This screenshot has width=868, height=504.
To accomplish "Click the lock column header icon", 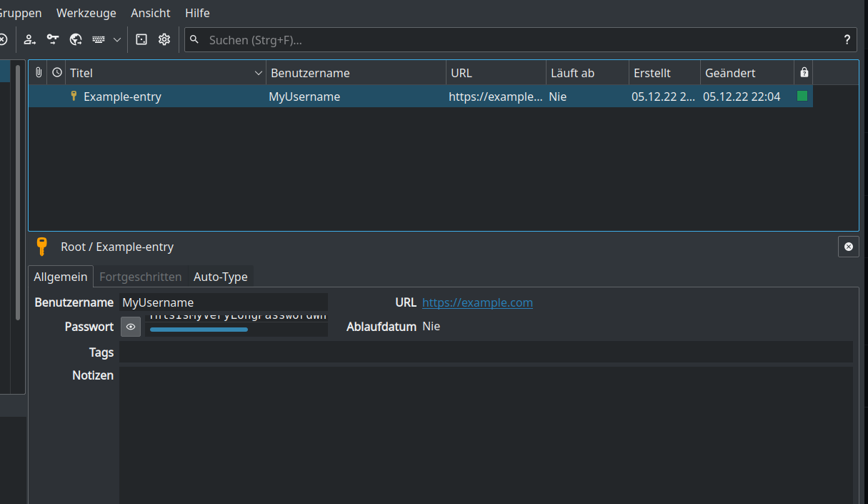I will tap(803, 72).
